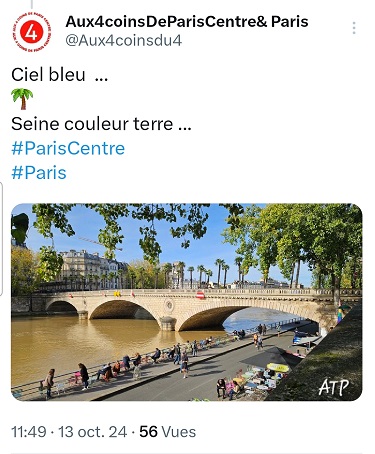Click the red no-entry sign on the bridge
The width and height of the screenshot is (375, 454).
200,295
